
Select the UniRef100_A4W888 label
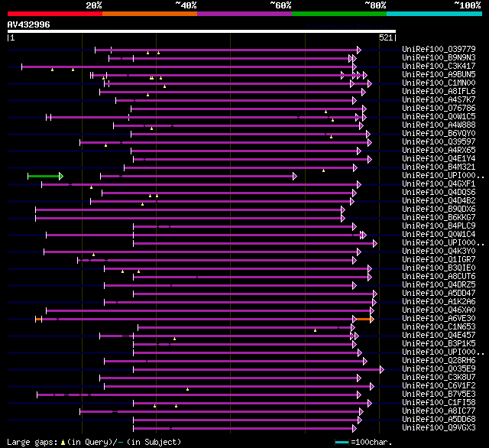pyautogui.click(x=439, y=125)
